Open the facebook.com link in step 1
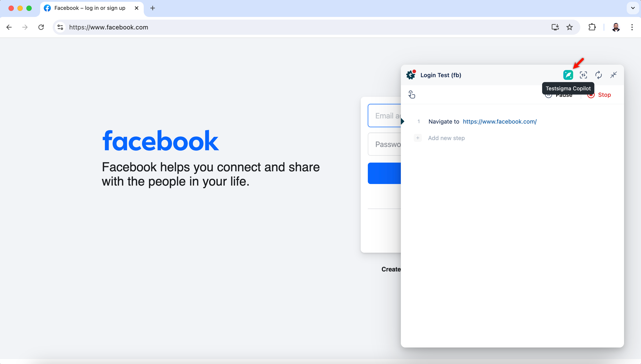 499,122
